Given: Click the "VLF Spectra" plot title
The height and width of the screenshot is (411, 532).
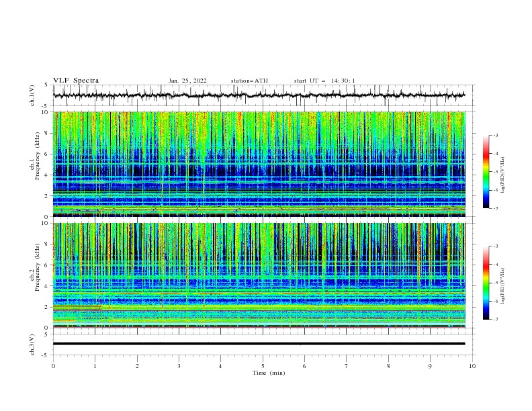Looking at the screenshot, I should (76, 81).
